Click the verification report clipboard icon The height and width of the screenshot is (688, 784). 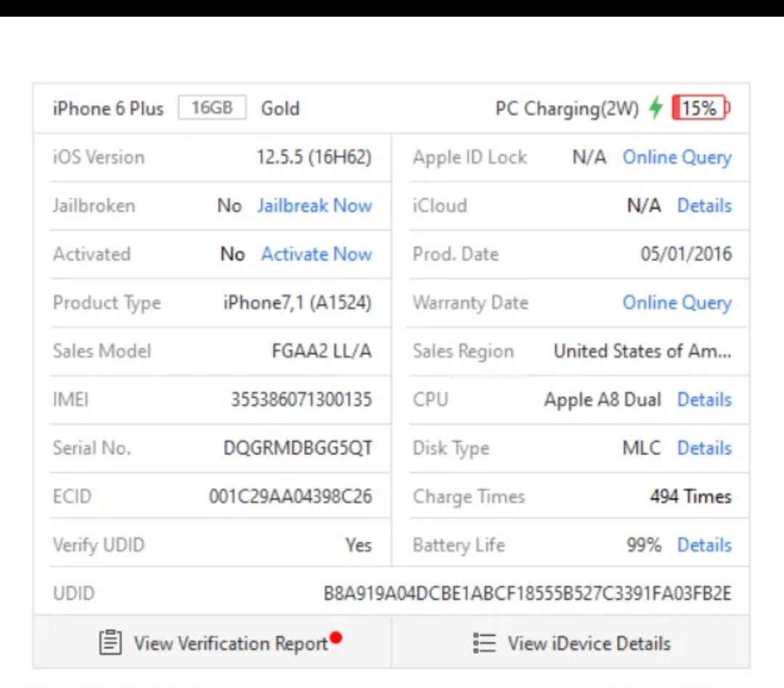[110, 642]
